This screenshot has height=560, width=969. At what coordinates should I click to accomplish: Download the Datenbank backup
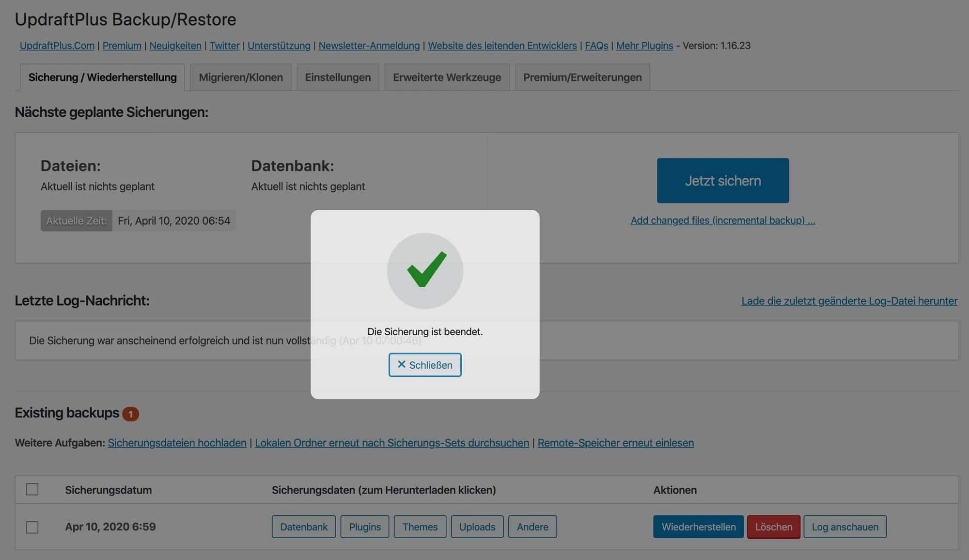point(303,527)
